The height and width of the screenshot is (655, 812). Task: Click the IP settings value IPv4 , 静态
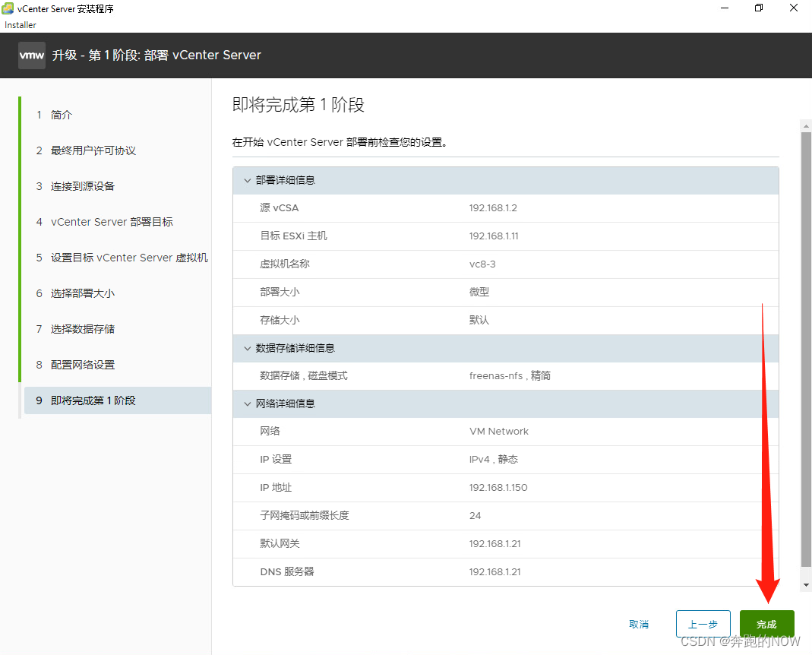494,459
